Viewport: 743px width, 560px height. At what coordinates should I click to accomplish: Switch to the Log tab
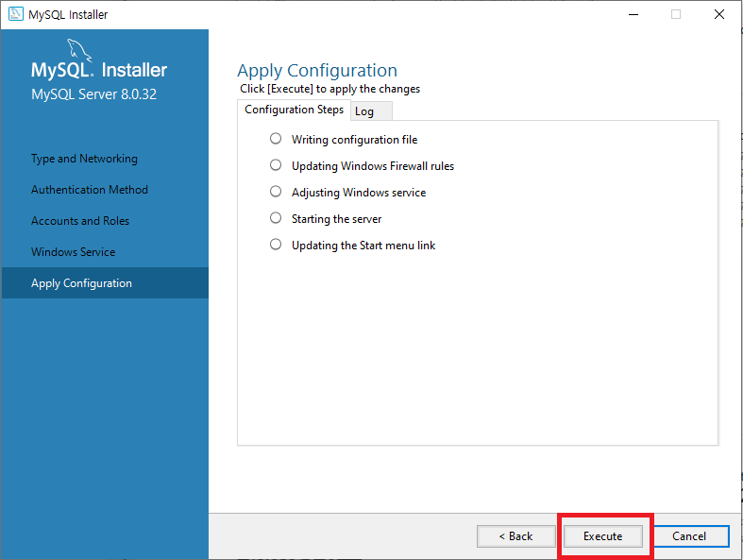[371, 111]
